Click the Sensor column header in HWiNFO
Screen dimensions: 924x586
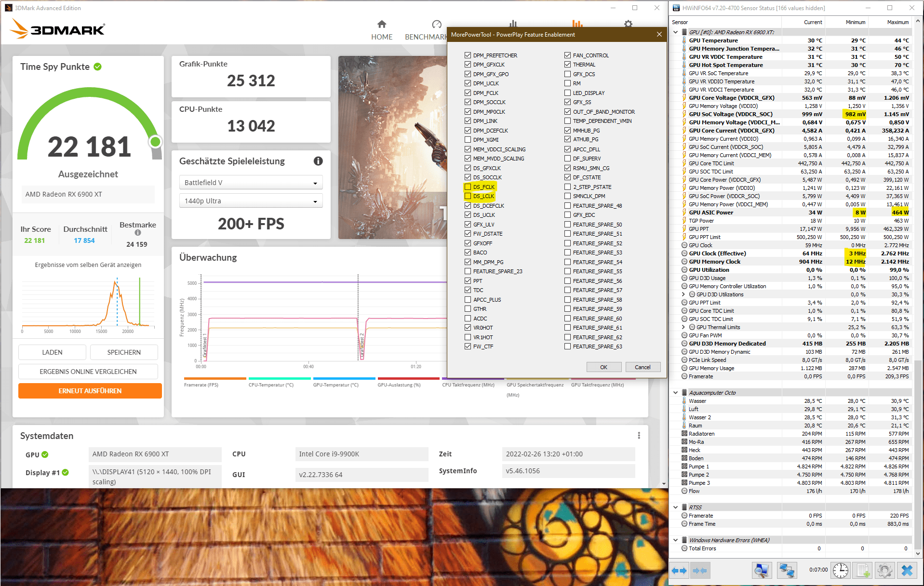(725, 22)
